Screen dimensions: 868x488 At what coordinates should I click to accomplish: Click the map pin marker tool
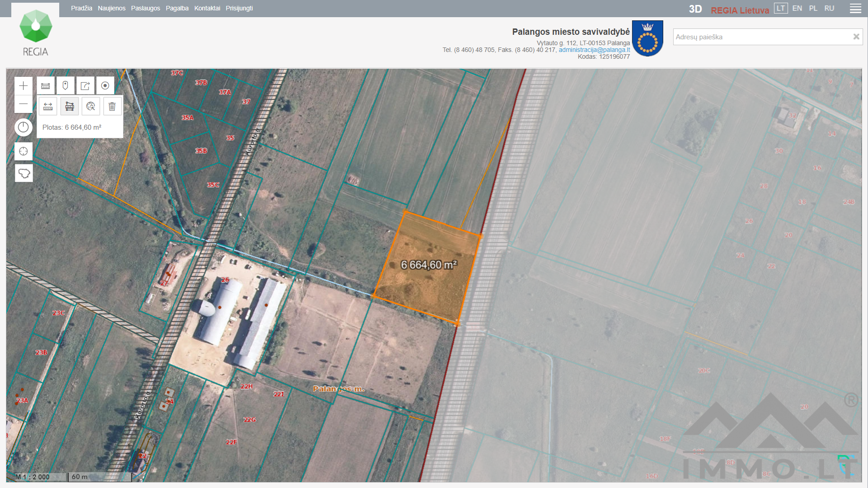coord(65,86)
